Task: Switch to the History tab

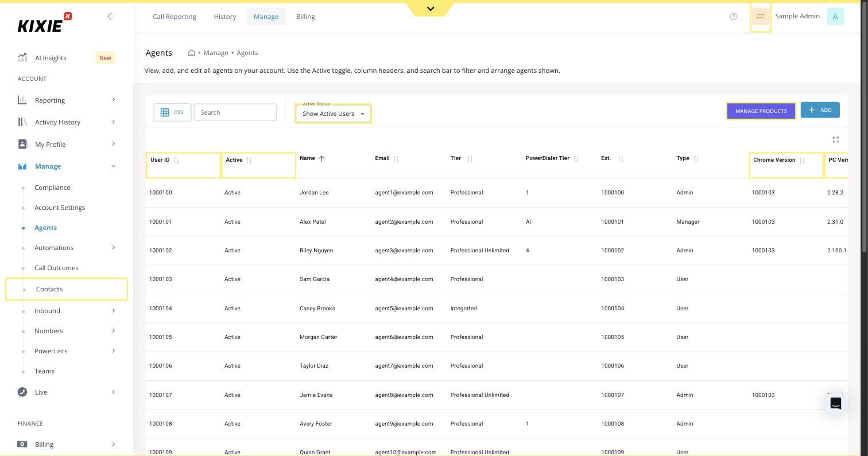Action: click(225, 17)
